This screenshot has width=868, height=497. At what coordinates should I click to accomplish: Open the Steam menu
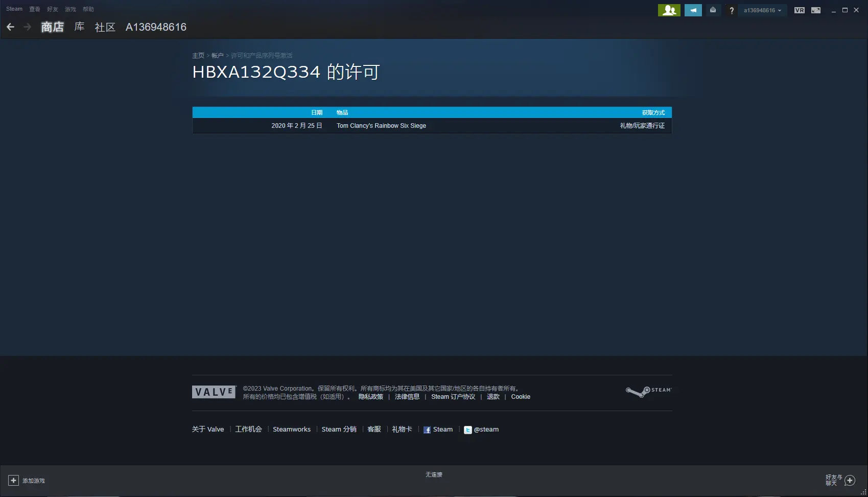[14, 9]
